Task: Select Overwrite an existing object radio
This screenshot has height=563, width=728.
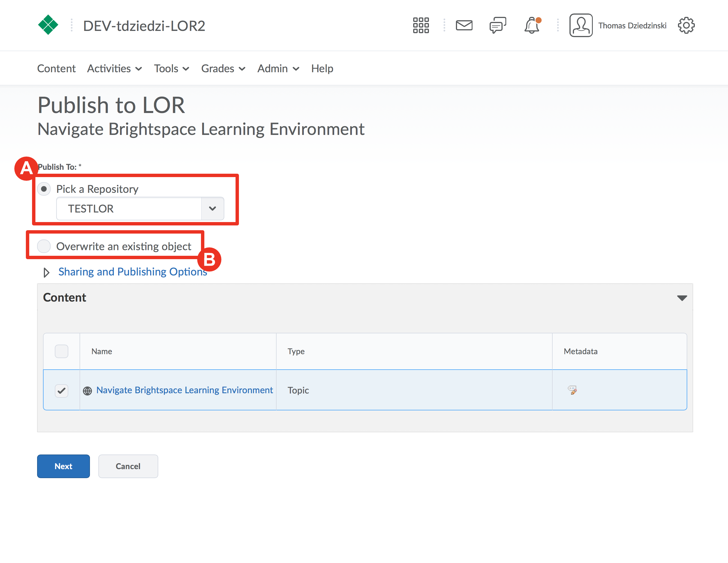Action: tap(44, 246)
